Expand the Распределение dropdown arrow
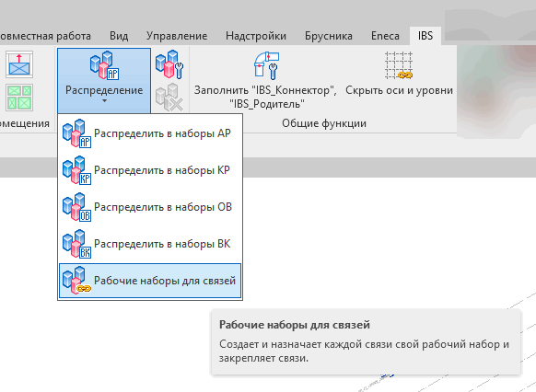This screenshot has height=392, width=536. 104,100
